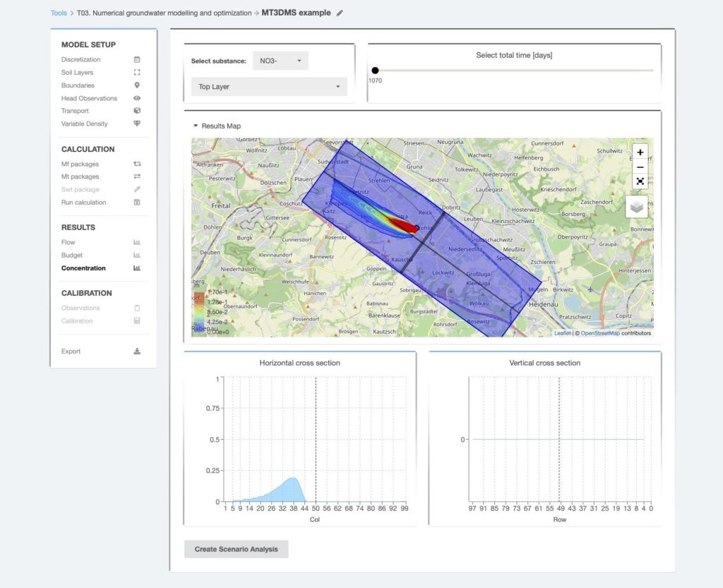Screen dimensions: 723x588
Task: Open the Export download icon
Action: pos(137,351)
